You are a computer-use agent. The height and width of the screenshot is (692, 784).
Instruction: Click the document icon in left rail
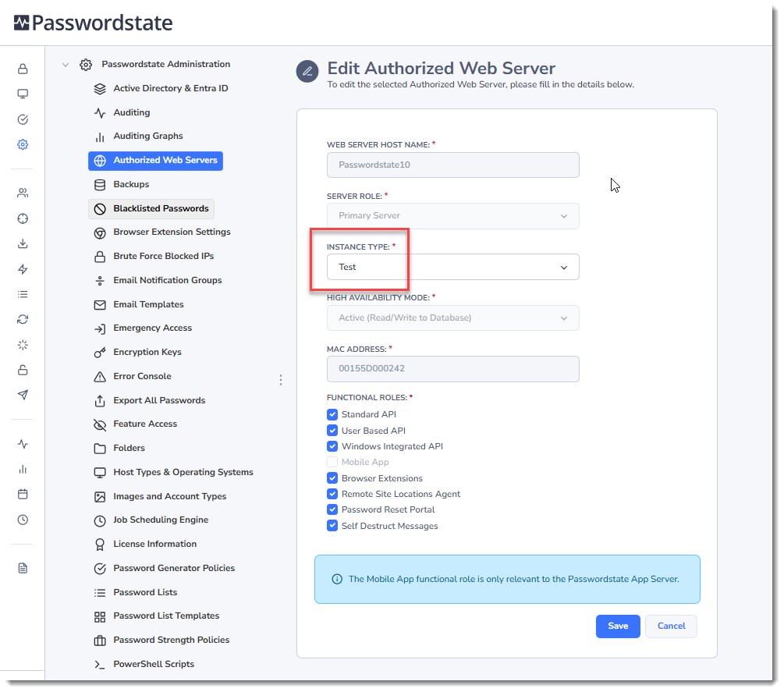point(23,568)
